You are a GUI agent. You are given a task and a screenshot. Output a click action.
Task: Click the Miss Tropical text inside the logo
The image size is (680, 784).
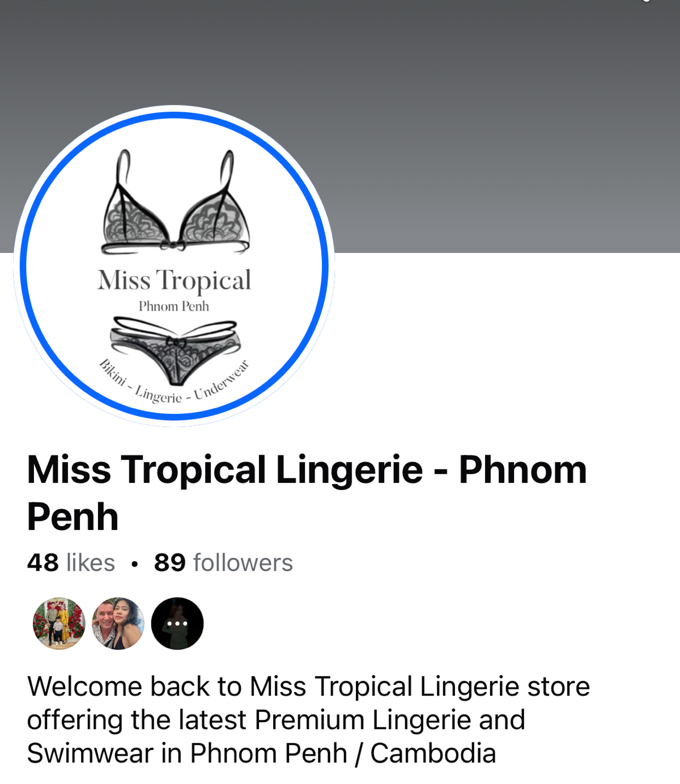[174, 281]
